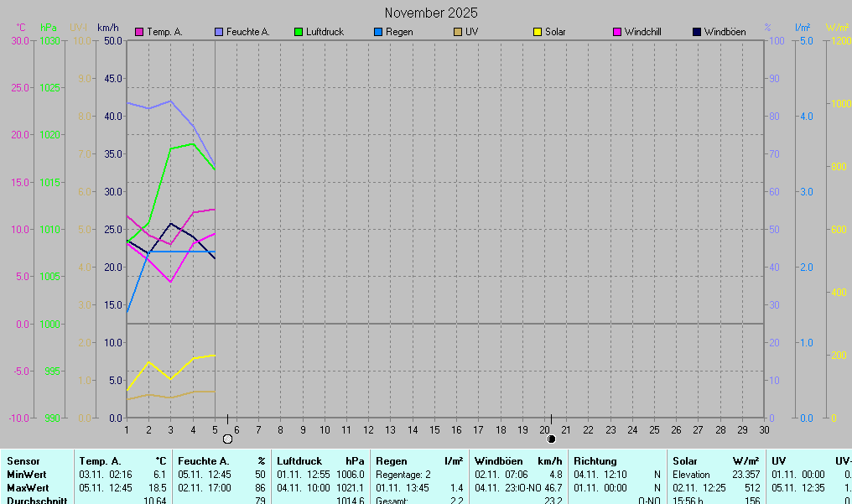Click the tan UV legend swatch

coord(458,32)
